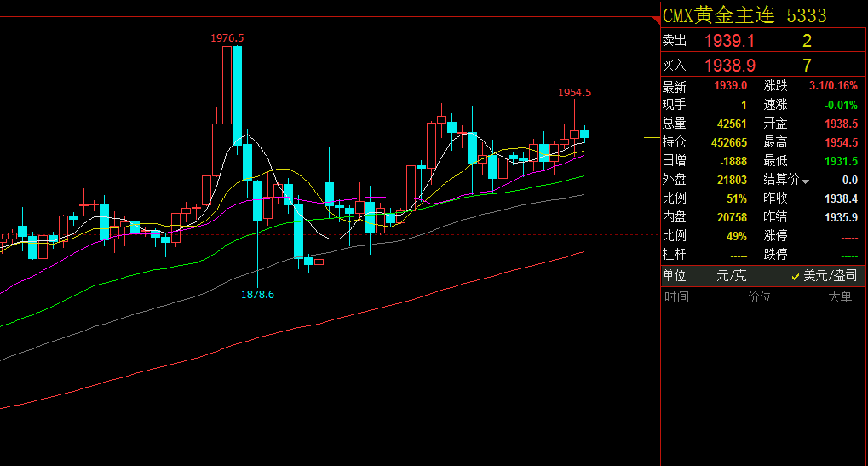Image resolution: width=868 pixels, height=466 pixels.
Task: Click the 最新 value 1939.0
Action: 730,86
